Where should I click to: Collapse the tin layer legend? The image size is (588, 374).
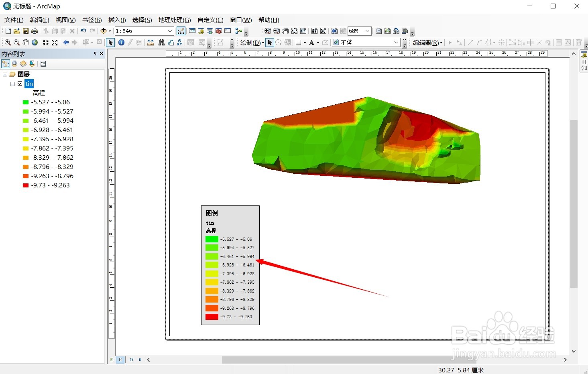pos(13,84)
